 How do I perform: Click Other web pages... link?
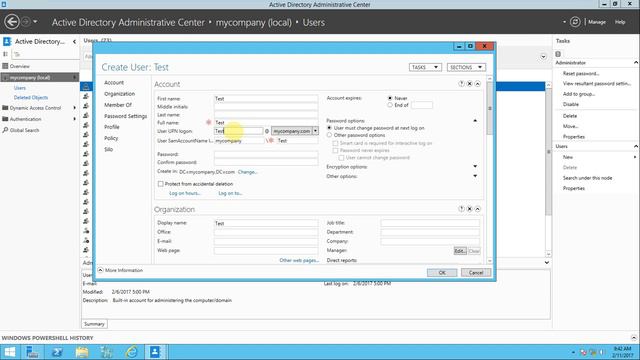299,260
